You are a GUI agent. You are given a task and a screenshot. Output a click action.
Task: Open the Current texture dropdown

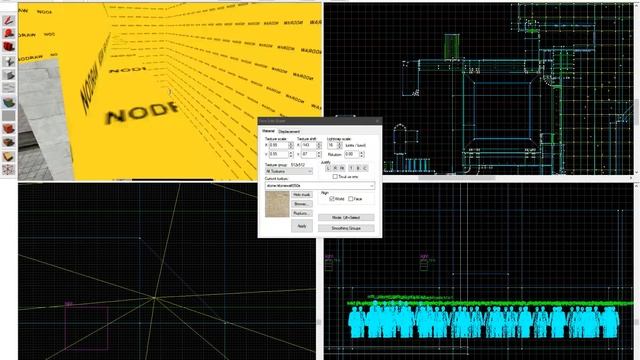click(x=320, y=186)
